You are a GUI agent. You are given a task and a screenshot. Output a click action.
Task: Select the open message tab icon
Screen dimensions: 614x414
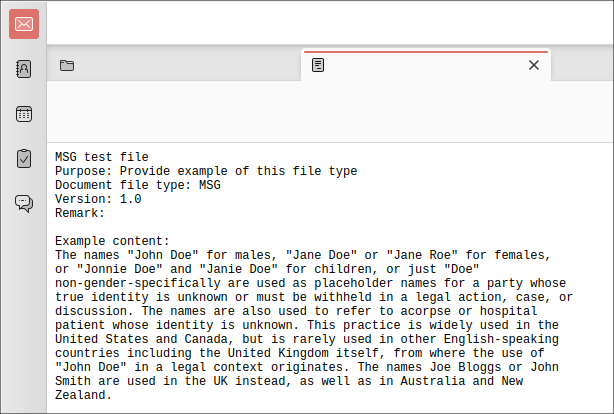318,66
